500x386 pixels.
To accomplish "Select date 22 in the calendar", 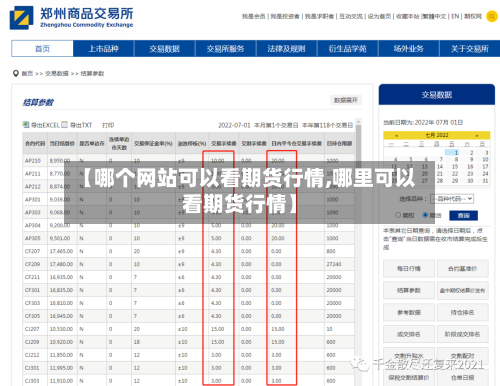I will [455, 174].
